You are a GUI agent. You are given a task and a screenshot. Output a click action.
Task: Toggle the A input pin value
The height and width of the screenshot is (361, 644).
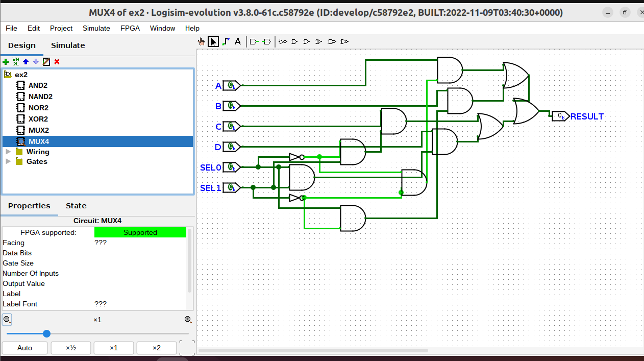click(x=231, y=85)
